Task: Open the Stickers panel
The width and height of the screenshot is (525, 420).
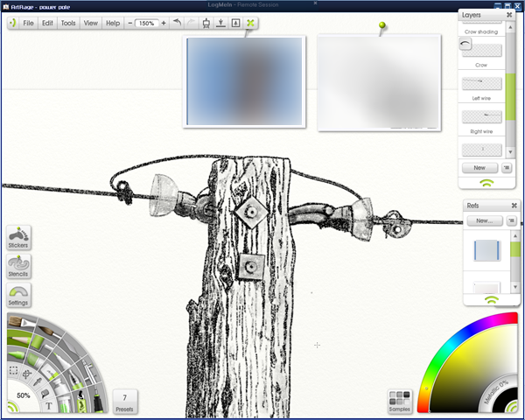Action: [18, 237]
